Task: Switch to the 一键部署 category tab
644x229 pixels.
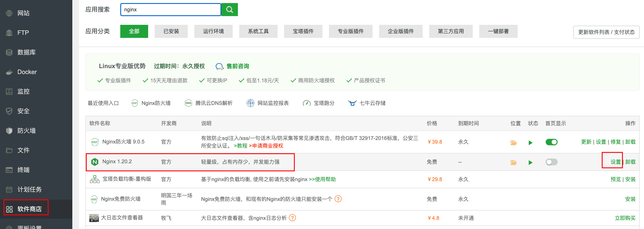Action: pyautogui.click(x=498, y=31)
